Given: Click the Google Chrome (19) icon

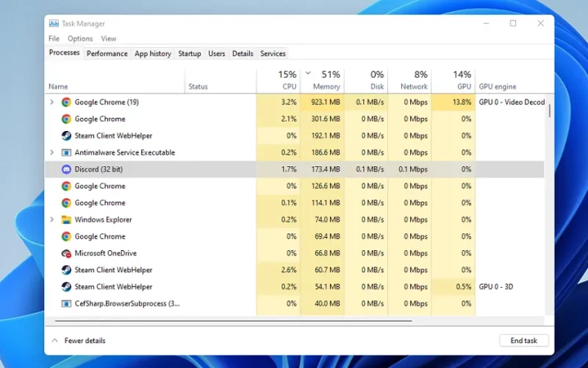Looking at the screenshot, I should pos(66,102).
